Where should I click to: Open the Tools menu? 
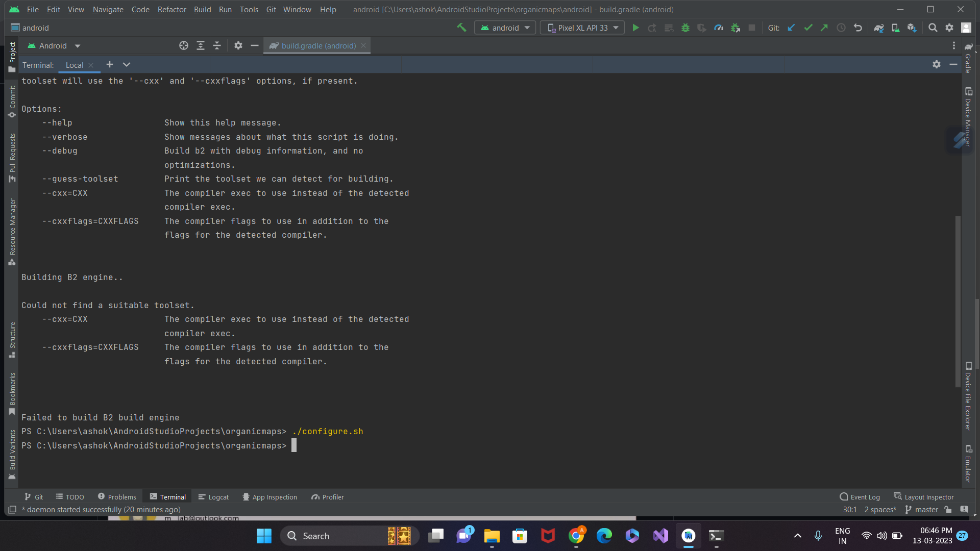(x=249, y=9)
